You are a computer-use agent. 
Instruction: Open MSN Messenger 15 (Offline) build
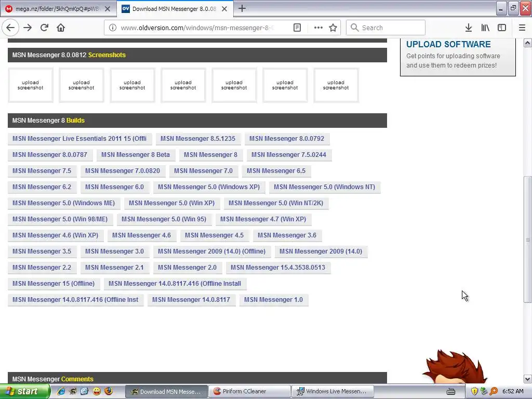[54, 284]
